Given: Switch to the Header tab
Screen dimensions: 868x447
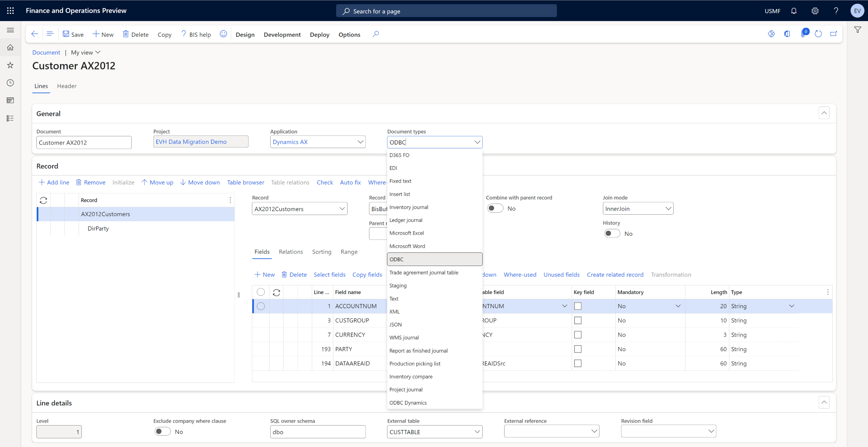Looking at the screenshot, I should click(x=67, y=86).
